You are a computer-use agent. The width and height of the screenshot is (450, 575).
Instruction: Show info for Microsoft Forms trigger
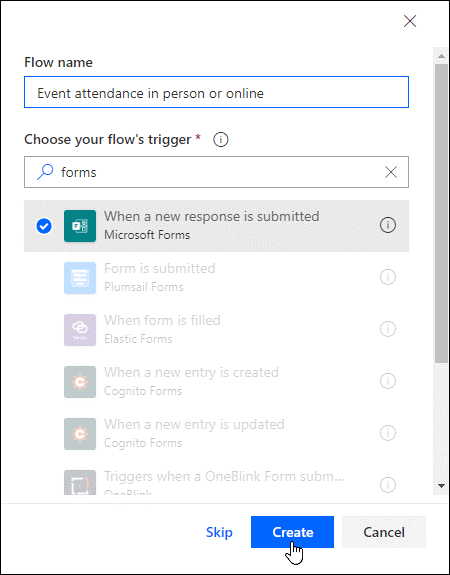[388, 225]
